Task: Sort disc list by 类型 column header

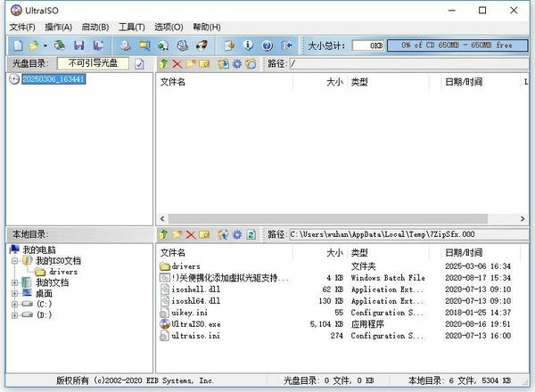Action: pyautogui.click(x=388, y=82)
